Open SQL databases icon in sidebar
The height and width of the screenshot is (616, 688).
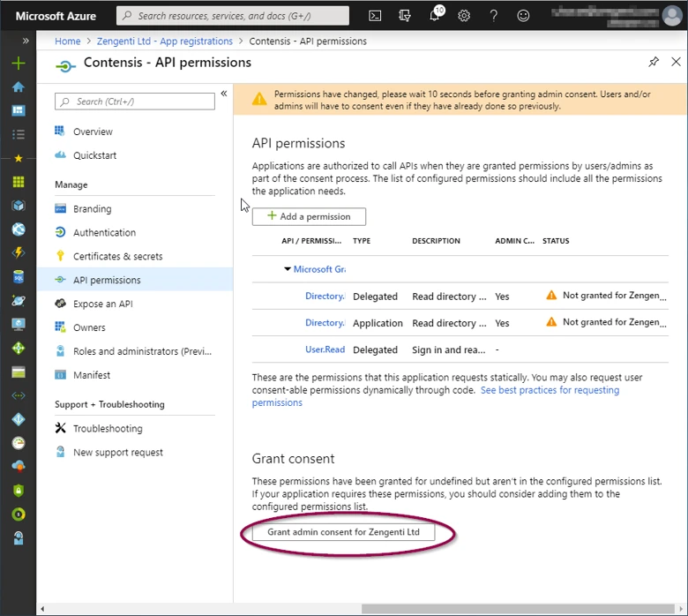click(x=19, y=277)
